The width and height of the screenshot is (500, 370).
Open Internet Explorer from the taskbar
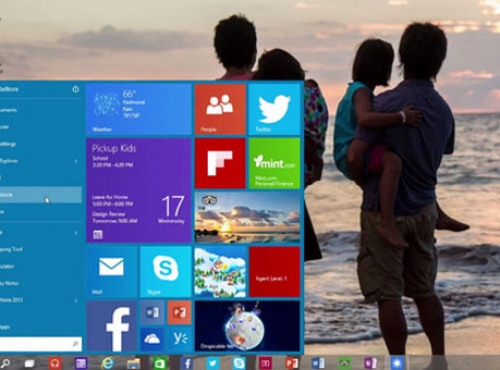click(107, 363)
